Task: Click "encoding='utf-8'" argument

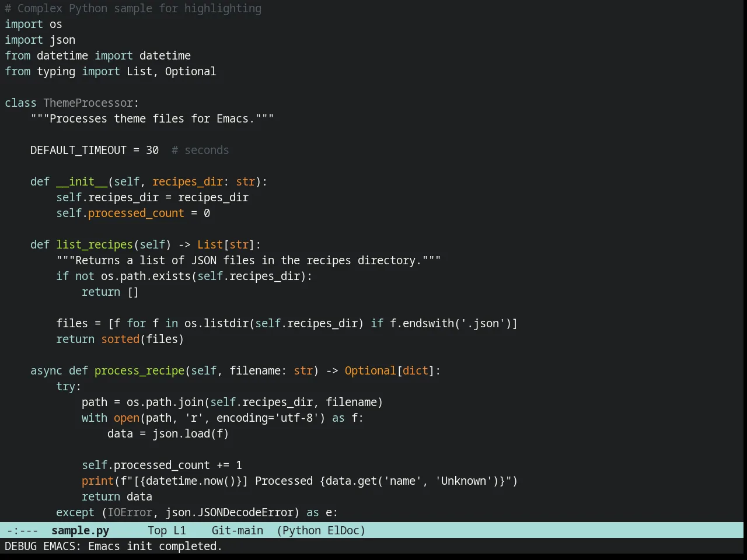Action: point(268,418)
